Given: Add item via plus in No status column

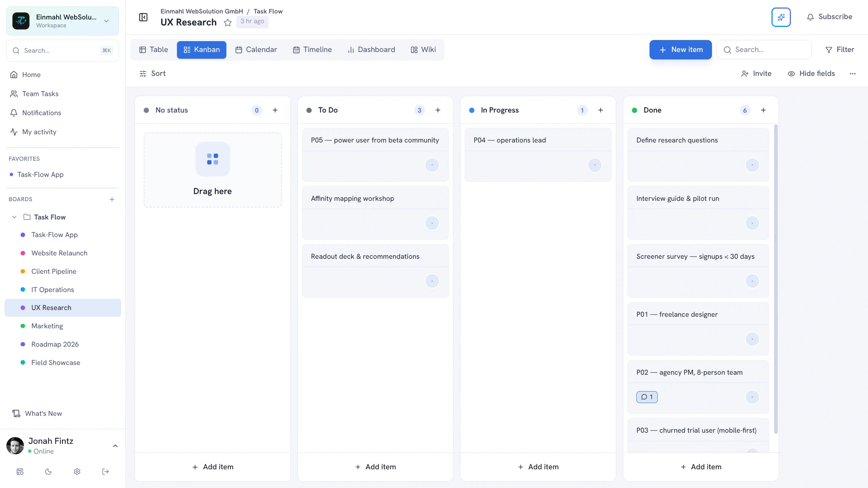Looking at the screenshot, I should (x=275, y=110).
